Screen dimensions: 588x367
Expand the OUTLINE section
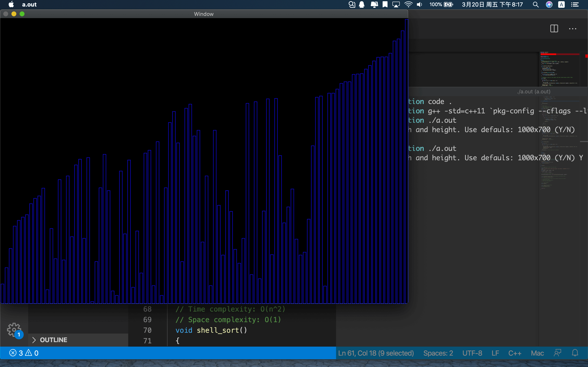53,340
